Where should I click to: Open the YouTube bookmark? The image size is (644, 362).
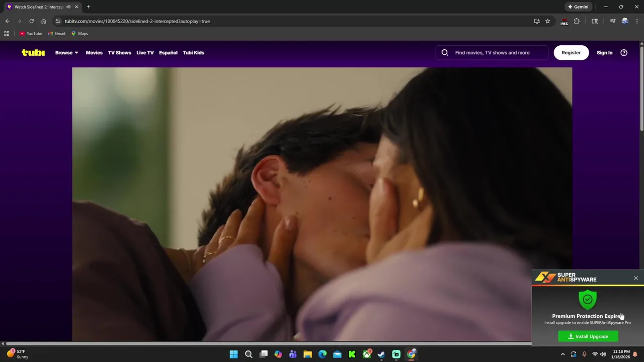pyautogui.click(x=31, y=34)
